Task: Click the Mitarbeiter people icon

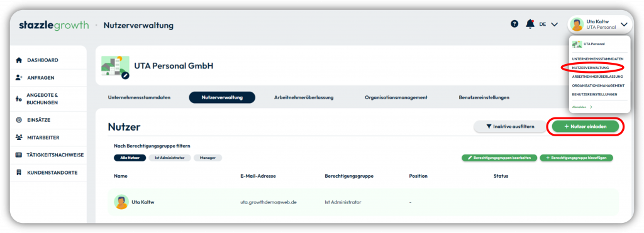Action: 18,138
